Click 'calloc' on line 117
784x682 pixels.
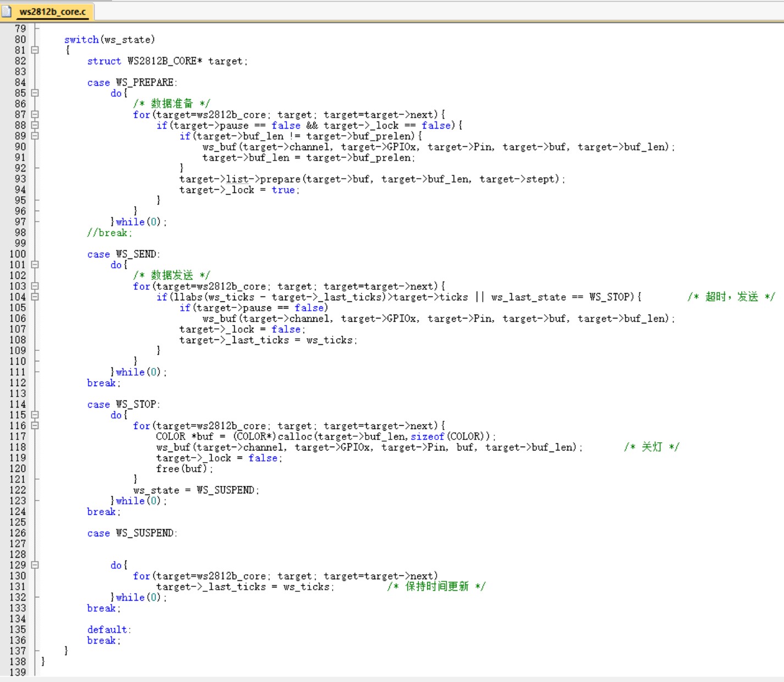pos(295,437)
